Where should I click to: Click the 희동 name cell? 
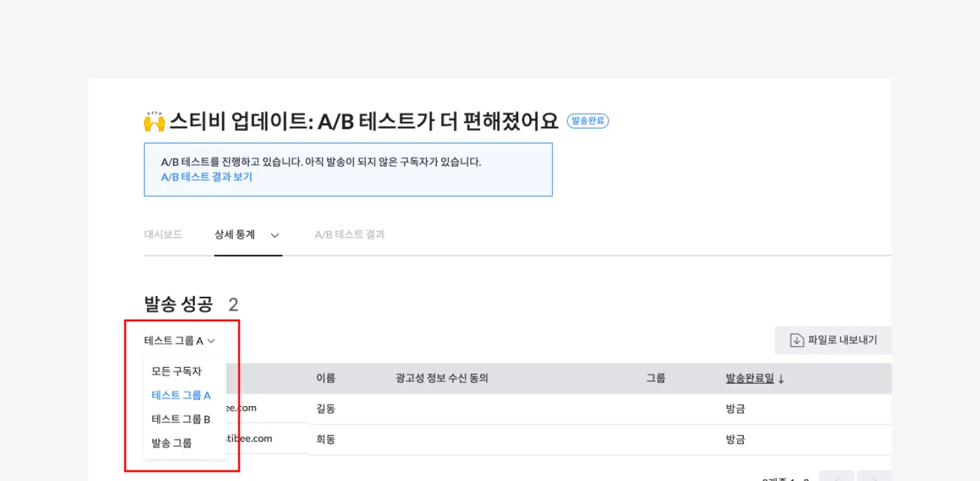[x=326, y=439]
